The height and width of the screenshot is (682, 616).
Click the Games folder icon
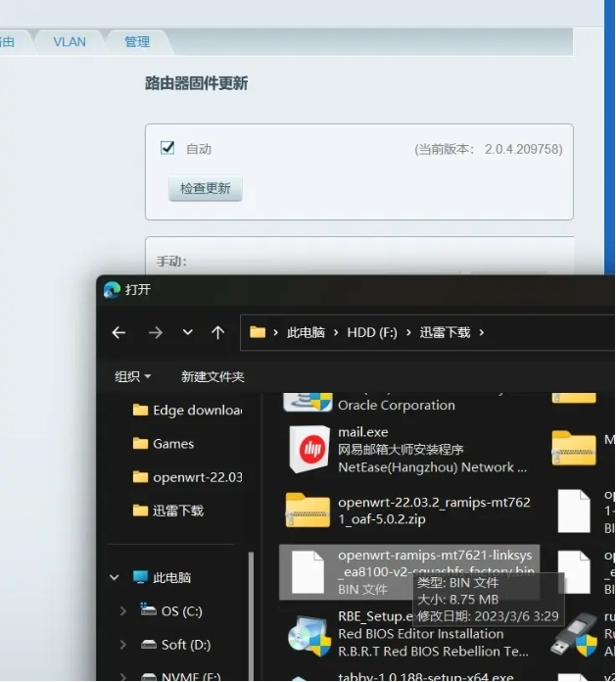[x=140, y=443]
